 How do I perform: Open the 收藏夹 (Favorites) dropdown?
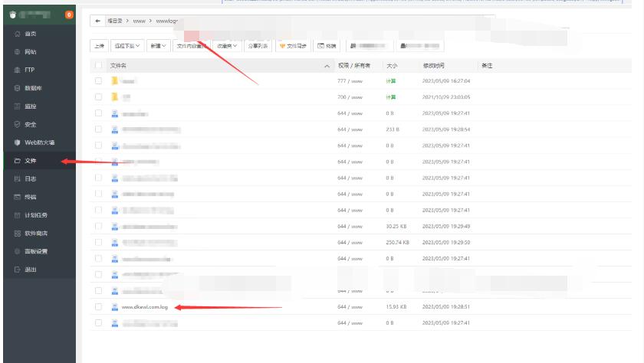(227, 46)
